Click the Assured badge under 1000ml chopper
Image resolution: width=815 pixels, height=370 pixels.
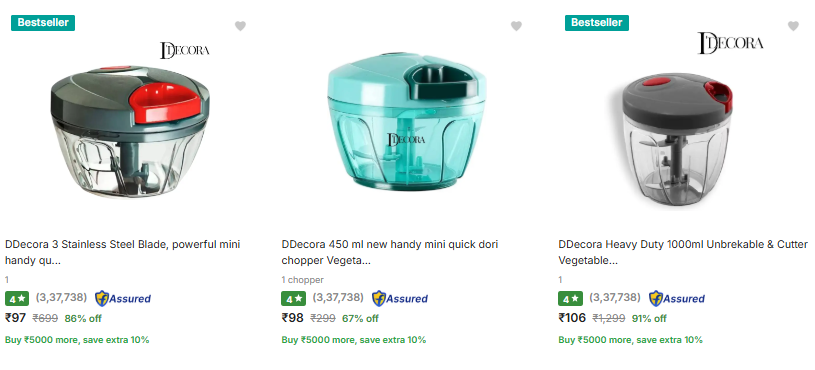[677, 298]
